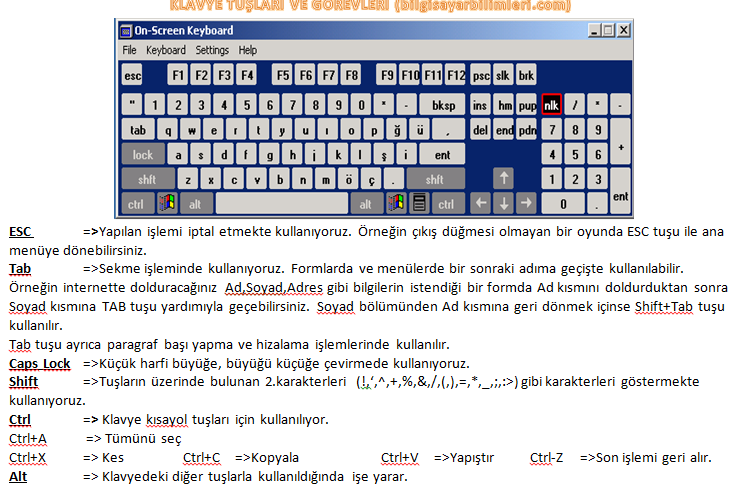Click the tab key
This screenshot has height=487, width=732.
coord(138,130)
